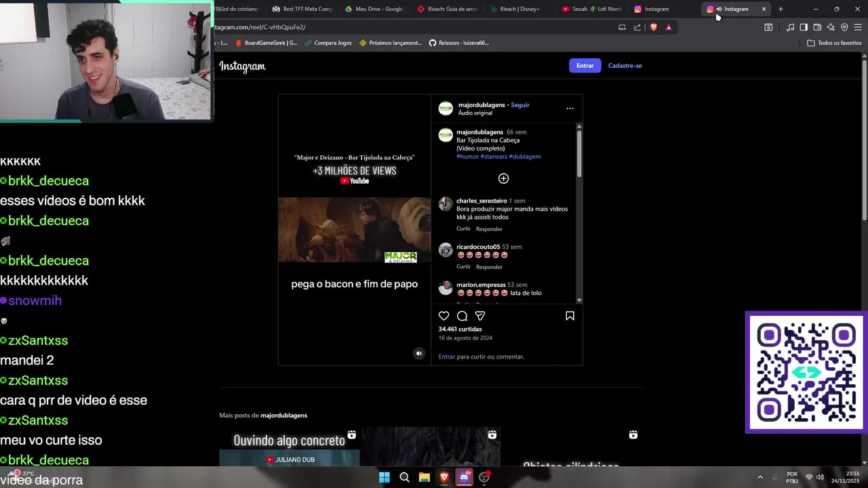Viewport: 868px width, 488px height.
Task: Click Responder under charles_seresteiro's comment
Action: (x=489, y=229)
